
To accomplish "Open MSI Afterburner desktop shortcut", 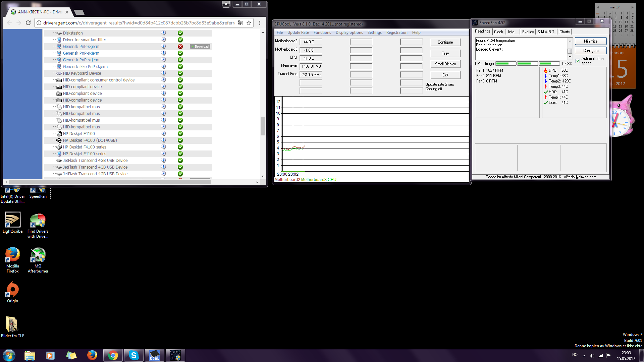I will (38, 260).
